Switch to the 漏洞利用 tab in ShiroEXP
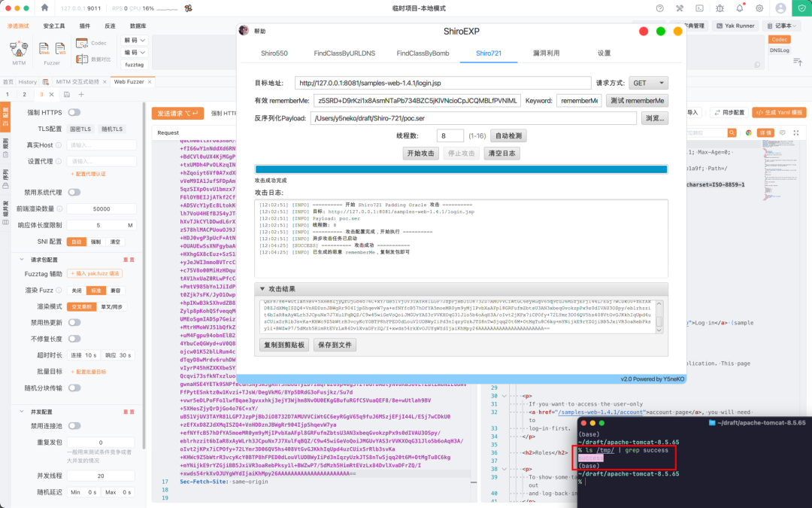 pyautogui.click(x=546, y=53)
